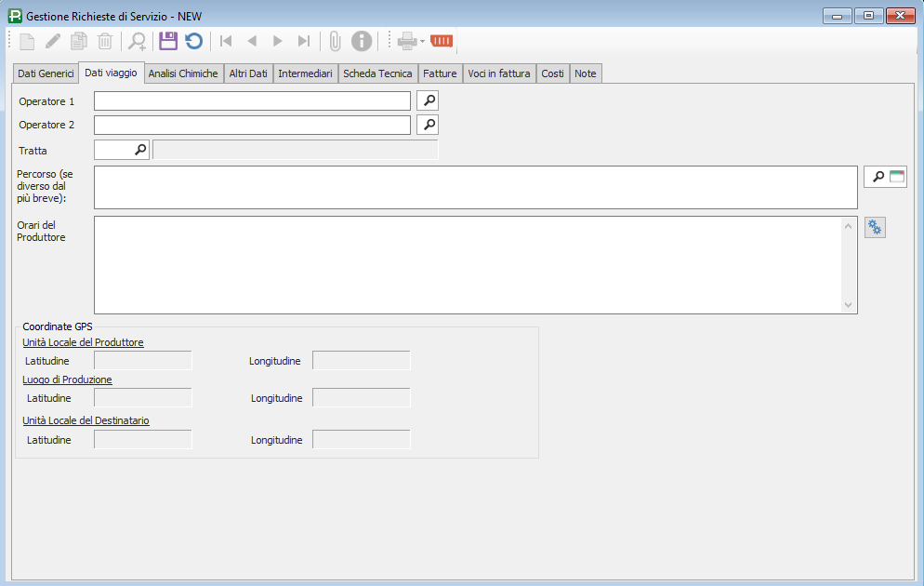The width and height of the screenshot is (924, 586).
Task: Go to the Voci in fattura tab
Action: pyautogui.click(x=499, y=73)
